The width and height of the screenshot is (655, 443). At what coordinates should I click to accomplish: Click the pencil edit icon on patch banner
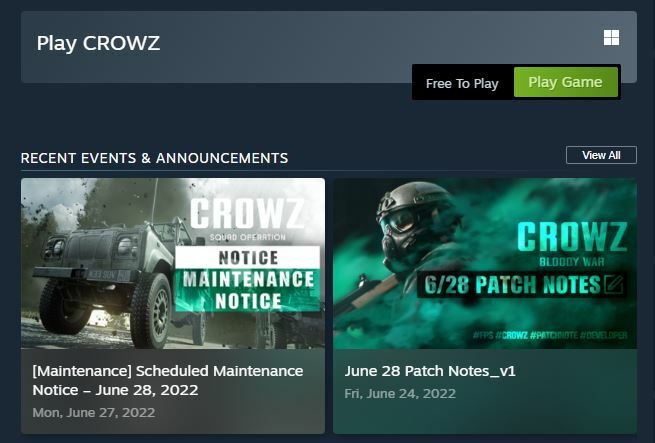tap(613, 285)
